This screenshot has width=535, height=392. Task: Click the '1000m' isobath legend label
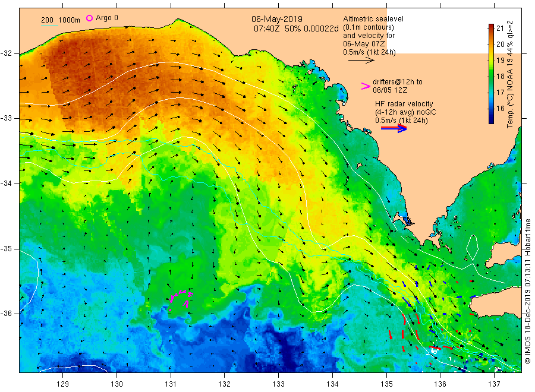pos(70,20)
